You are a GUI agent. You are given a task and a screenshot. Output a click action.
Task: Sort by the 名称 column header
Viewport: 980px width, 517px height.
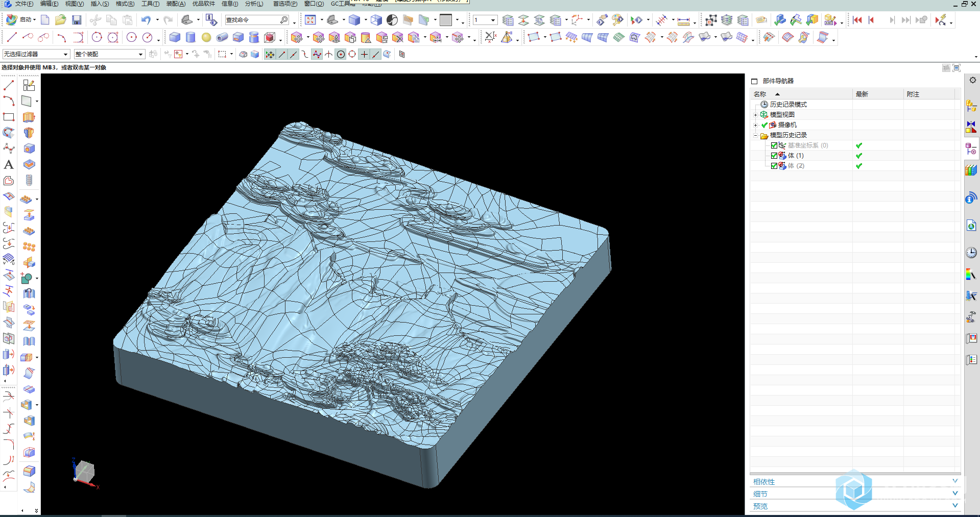point(801,94)
